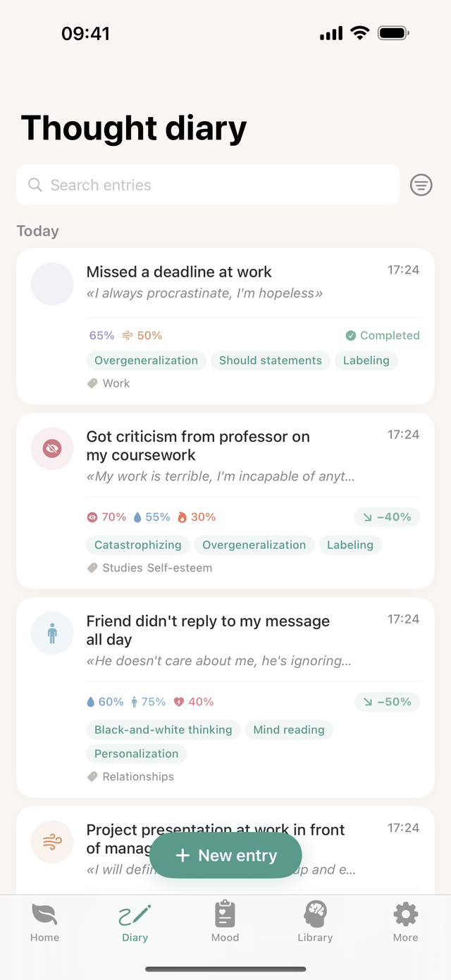Open the Missed a deadline at work entry
Viewport: 451px width, 980px height.
(x=225, y=326)
